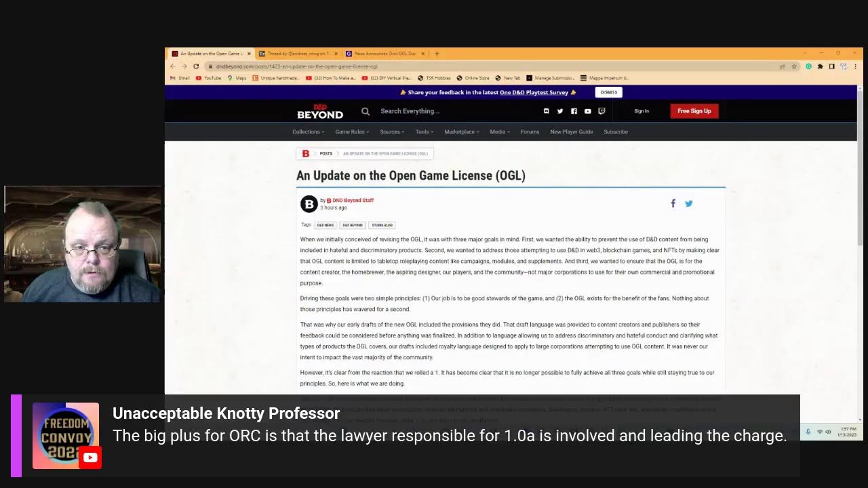This screenshot has height=488, width=868.
Task: Go back with the browser back arrow
Action: (173, 66)
